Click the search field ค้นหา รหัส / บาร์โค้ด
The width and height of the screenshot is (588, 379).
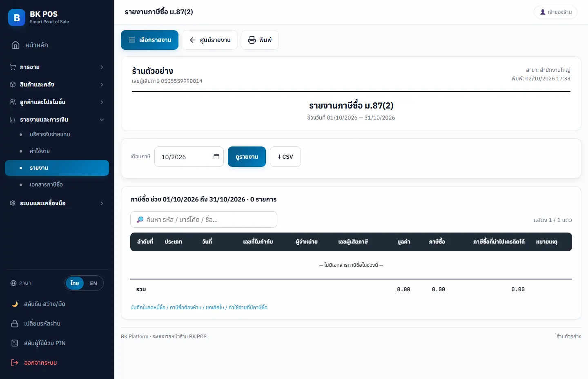pyautogui.click(x=204, y=219)
